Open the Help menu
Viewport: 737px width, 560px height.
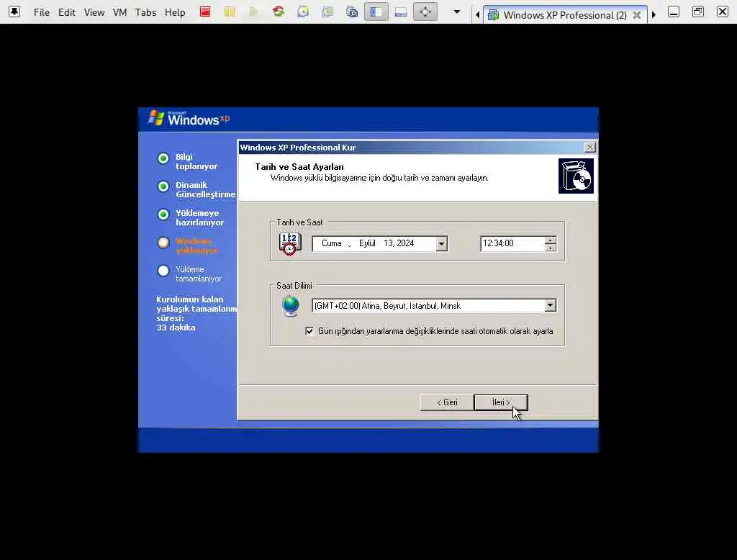click(175, 13)
